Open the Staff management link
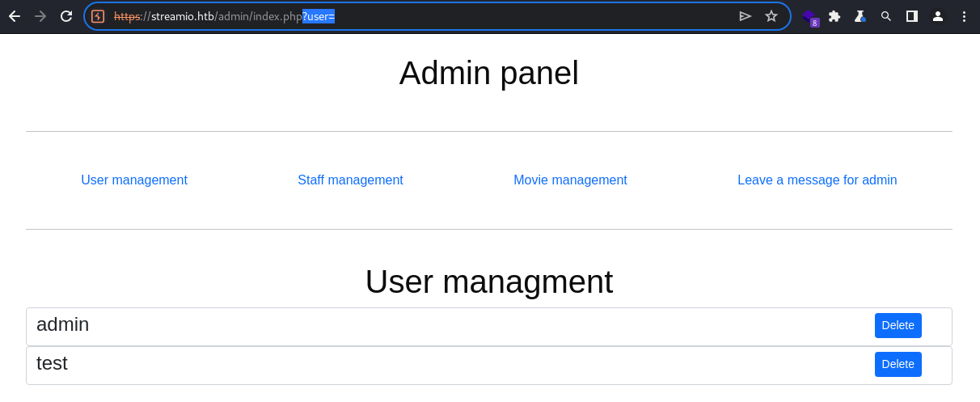 350,180
